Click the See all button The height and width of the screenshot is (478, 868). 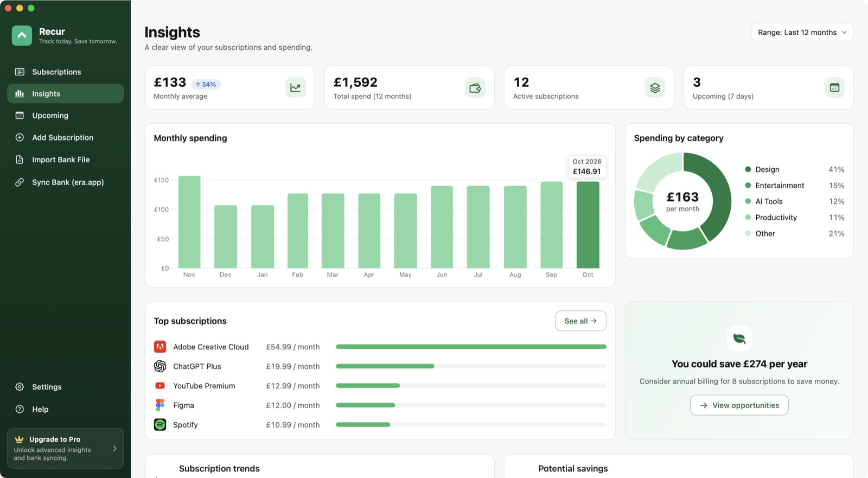pos(580,321)
